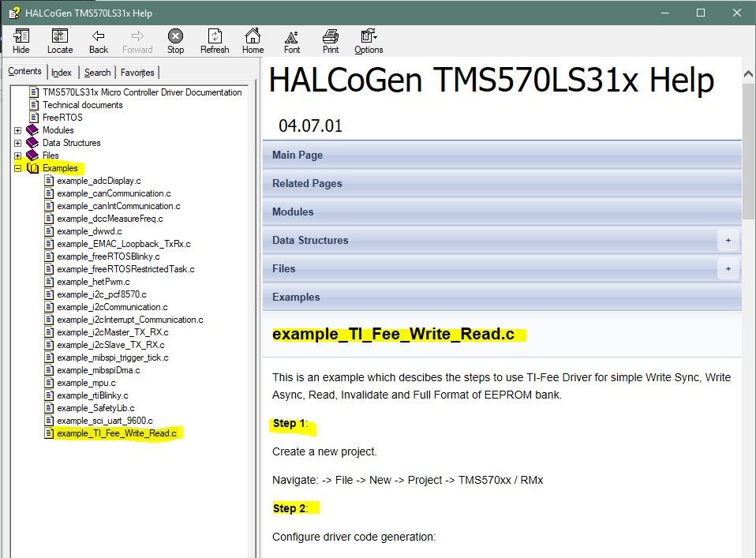Click the HALCoGen help window title icon
756x558 pixels.
pyautogui.click(x=14, y=13)
